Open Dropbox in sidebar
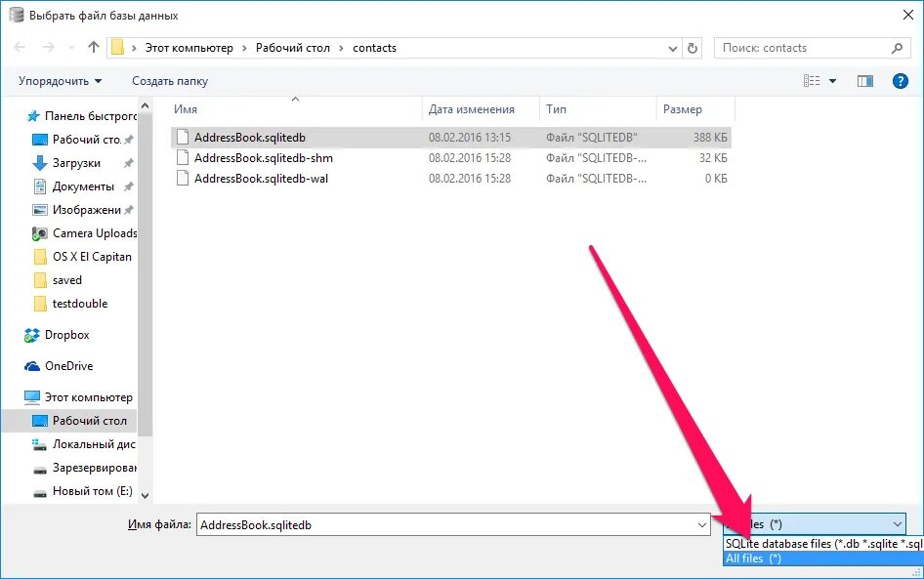 57,335
